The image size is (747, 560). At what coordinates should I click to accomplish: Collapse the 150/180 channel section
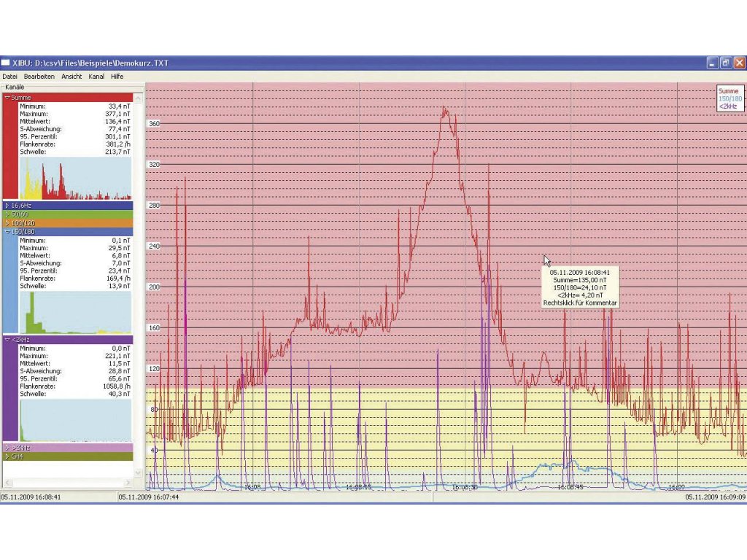7,232
